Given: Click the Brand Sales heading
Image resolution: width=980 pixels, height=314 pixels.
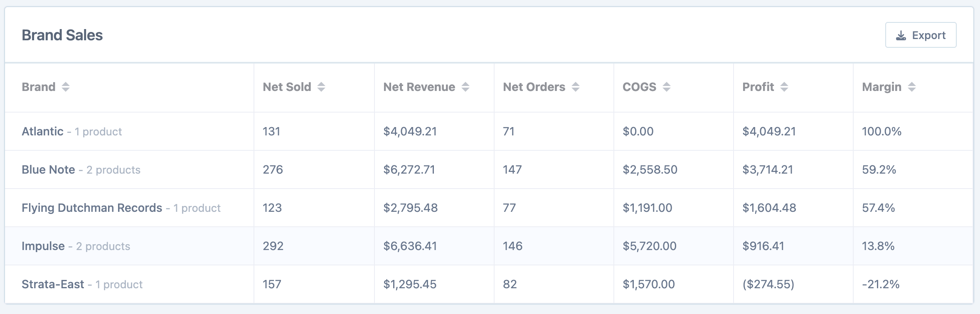Looking at the screenshot, I should [x=62, y=35].
